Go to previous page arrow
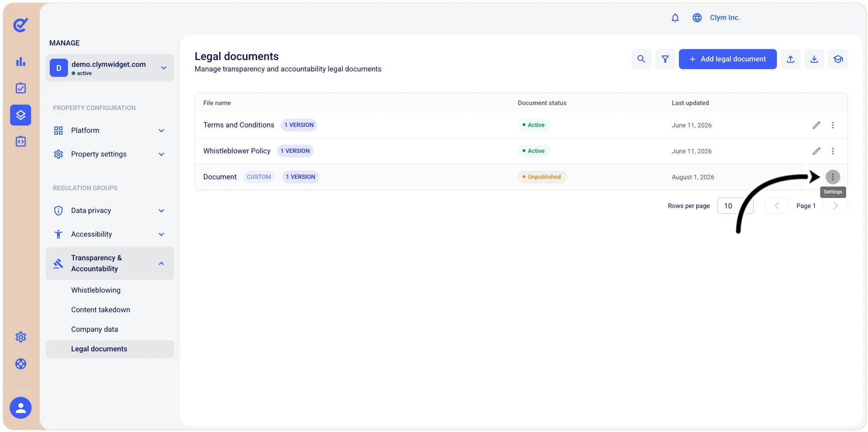 pos(777,206)
